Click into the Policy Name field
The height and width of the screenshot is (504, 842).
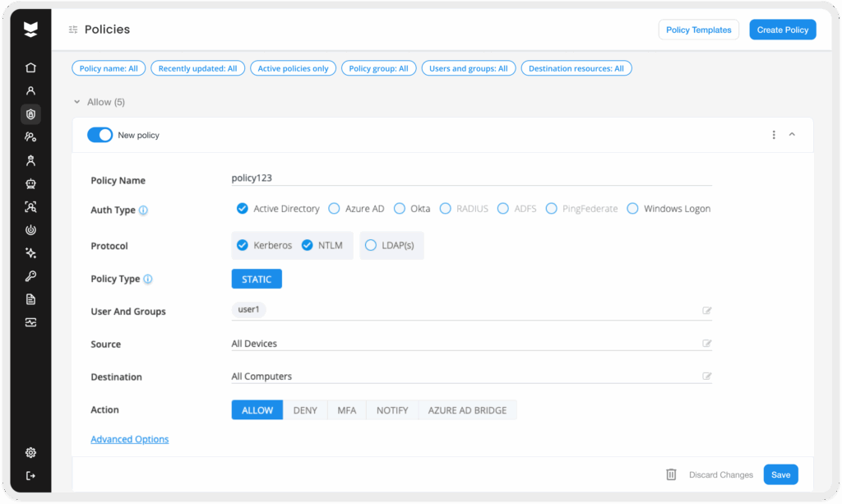click(x=471, y=177)
